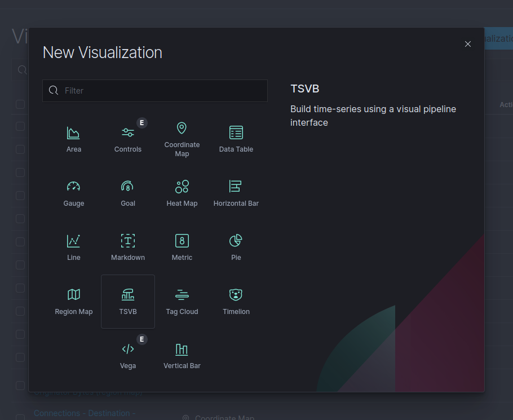This screenshot has width=513, height=420.
Task: Click the Filter search field
Action: [154, 90]
